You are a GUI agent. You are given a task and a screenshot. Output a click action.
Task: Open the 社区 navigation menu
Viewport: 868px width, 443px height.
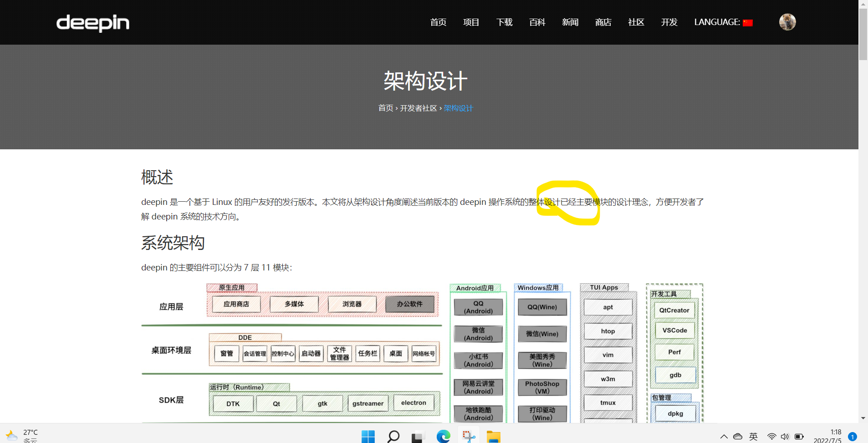[636, 22]
